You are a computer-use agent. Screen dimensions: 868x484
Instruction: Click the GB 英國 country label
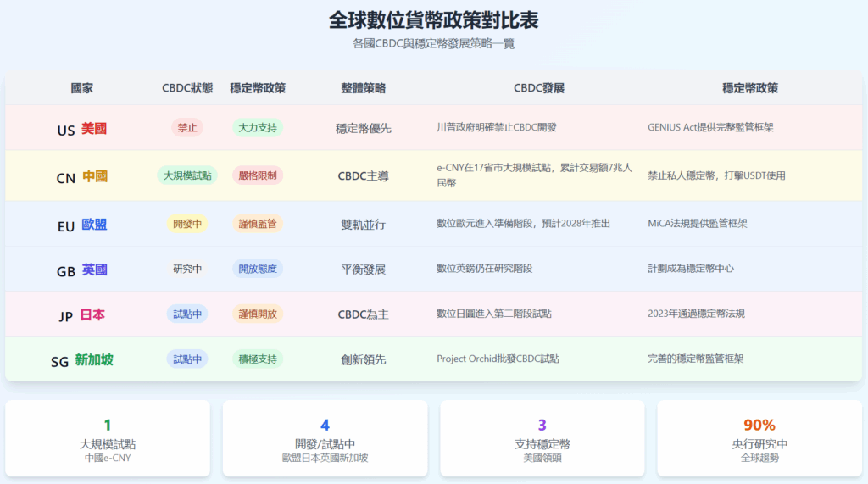click(x=82, y=270)
